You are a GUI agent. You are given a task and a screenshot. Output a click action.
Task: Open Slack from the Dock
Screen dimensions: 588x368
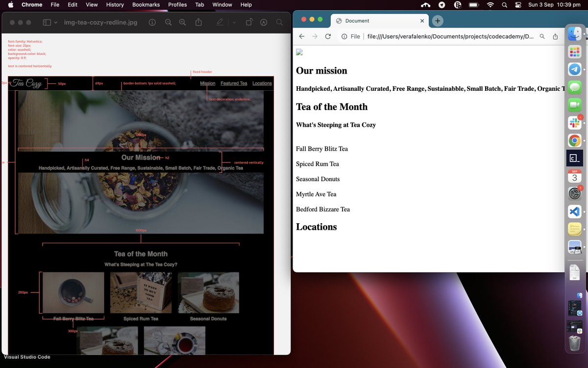click(575, 123)
